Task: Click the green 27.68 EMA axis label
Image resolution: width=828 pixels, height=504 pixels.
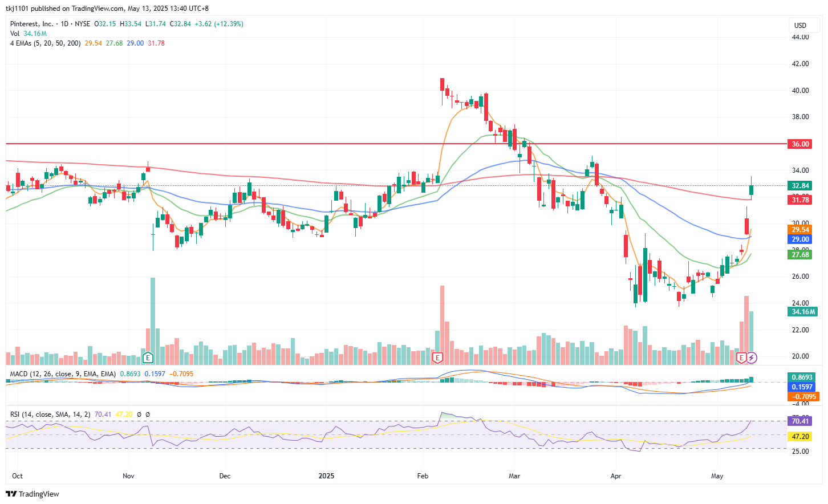Action: [800, 254]
